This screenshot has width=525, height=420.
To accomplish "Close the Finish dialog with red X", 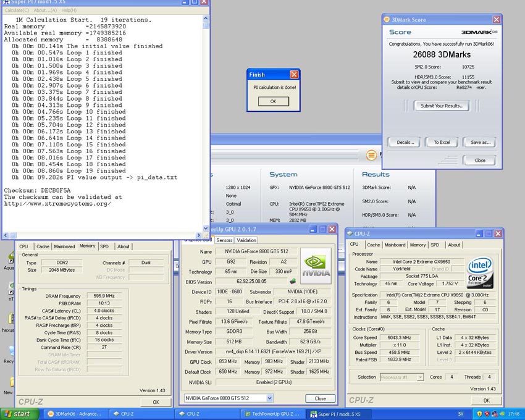I will pyautogui.click(x=293, y=74).
